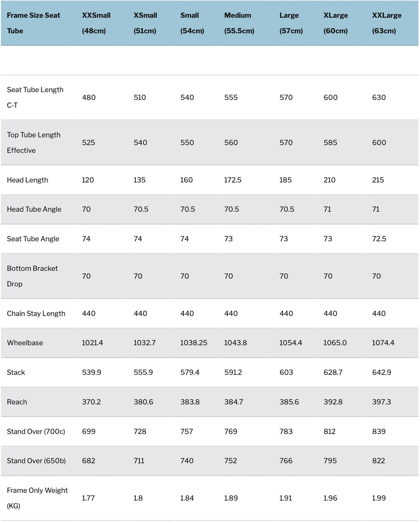Click the Frame Only Weight (KG) label
This screenshot has width=420, height=523.
pyautogui.click(x=37, y=498)
